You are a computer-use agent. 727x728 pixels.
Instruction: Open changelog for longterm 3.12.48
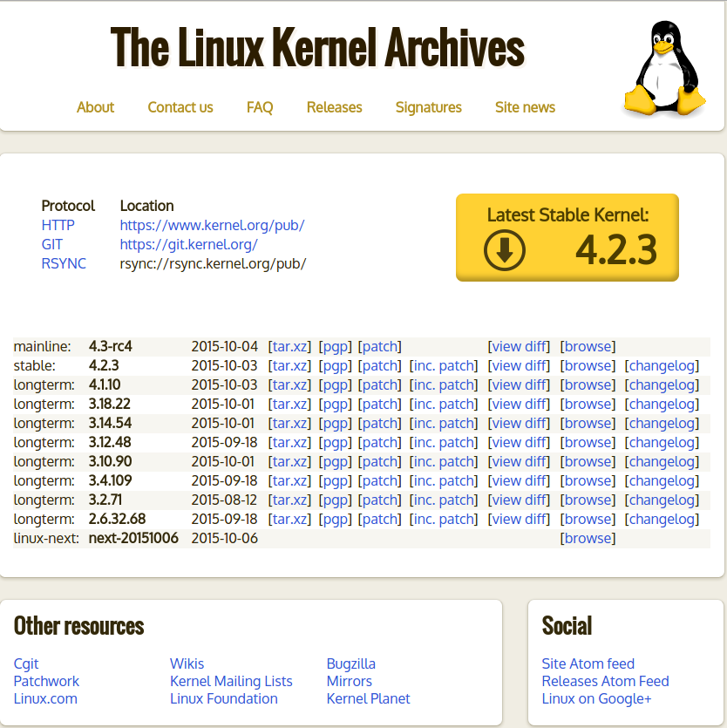tap(662, 442)
